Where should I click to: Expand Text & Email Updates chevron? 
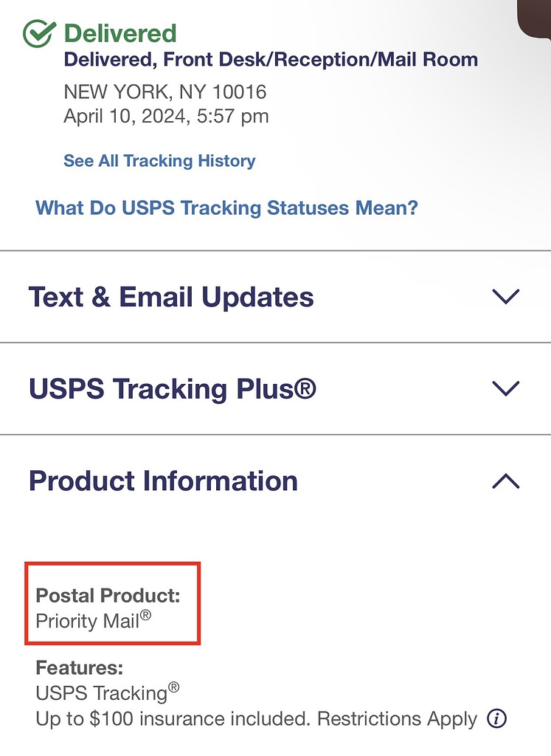(506, 297)
